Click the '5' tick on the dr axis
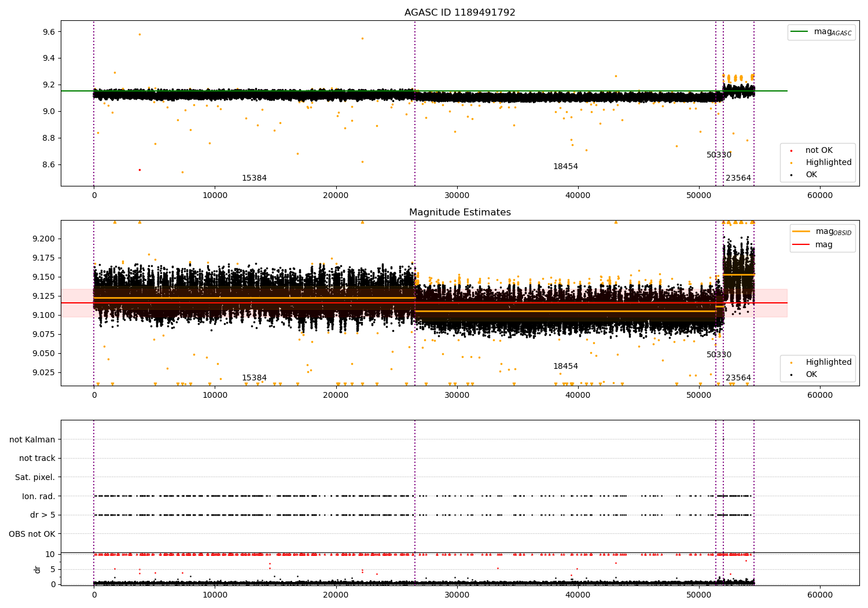 pyautogui.click(x=53, y=569)
